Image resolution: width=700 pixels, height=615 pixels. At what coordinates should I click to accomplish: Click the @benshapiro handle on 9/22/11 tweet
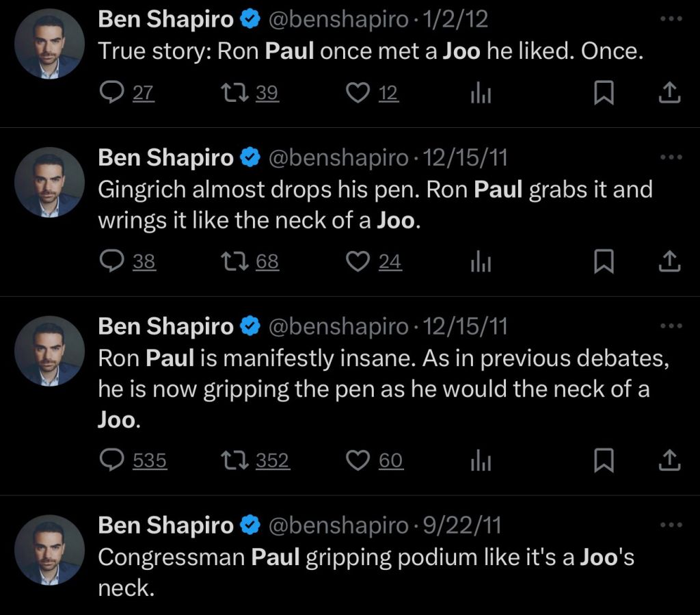pos(339,525)
